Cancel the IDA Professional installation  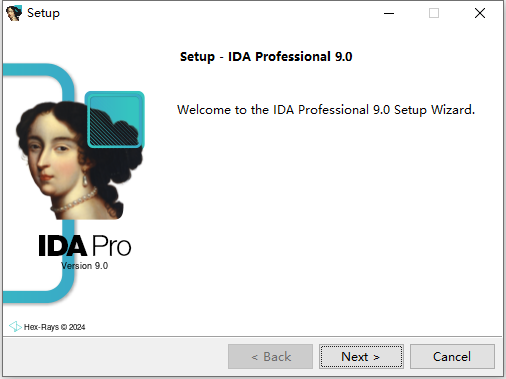coord(452,357)
